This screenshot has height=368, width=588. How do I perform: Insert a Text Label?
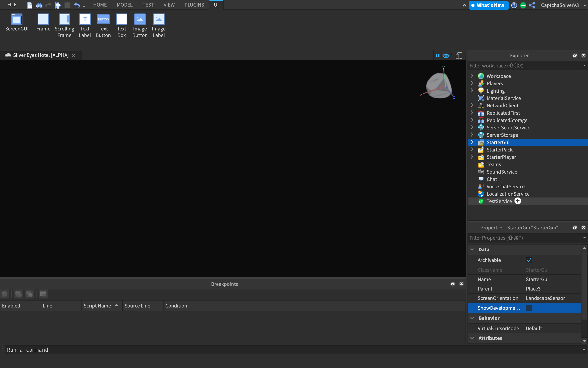click(x=85, y=26)
